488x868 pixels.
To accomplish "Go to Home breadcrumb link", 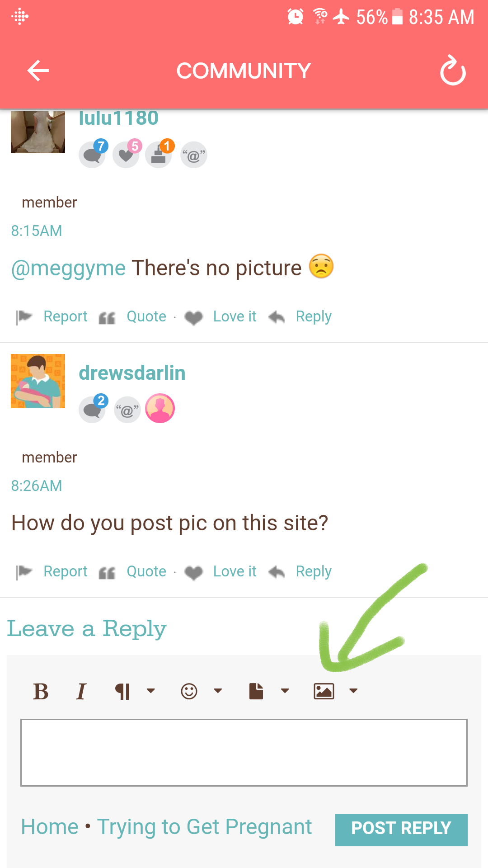I will 50,827.
